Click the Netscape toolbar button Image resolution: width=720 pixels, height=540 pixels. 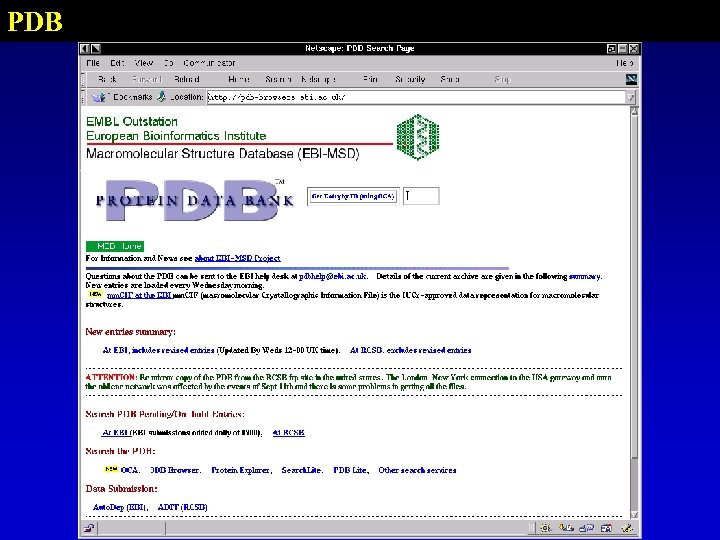318,79
